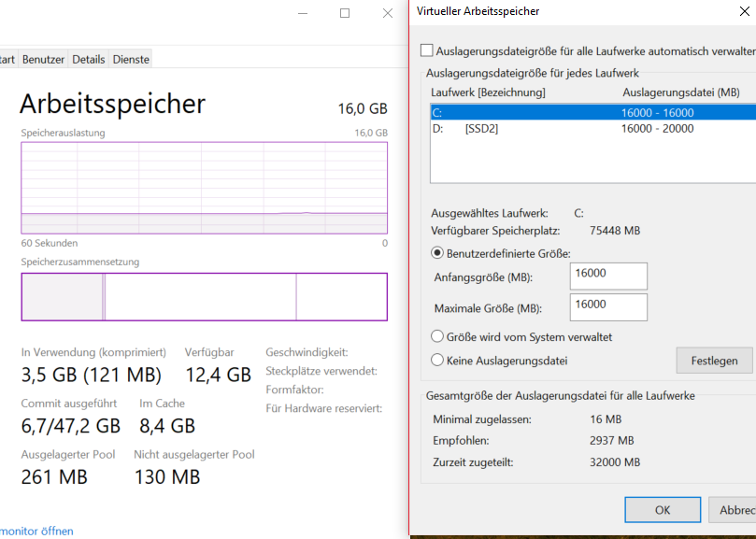Choose Größe wird vom System verwaltet
The width and height of the screenshot is (756, 539).
tap(437, 336)
